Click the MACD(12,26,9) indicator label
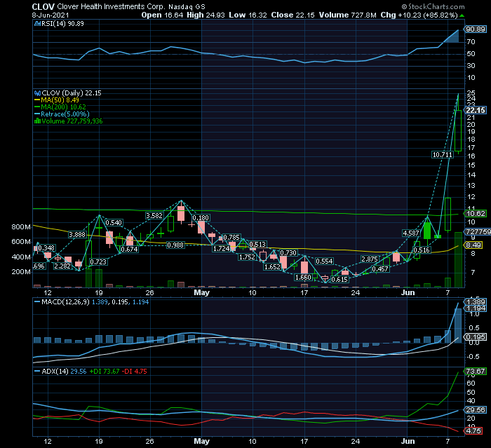Image resolution: width=491 pixels, height=448 pixels. 66,302
